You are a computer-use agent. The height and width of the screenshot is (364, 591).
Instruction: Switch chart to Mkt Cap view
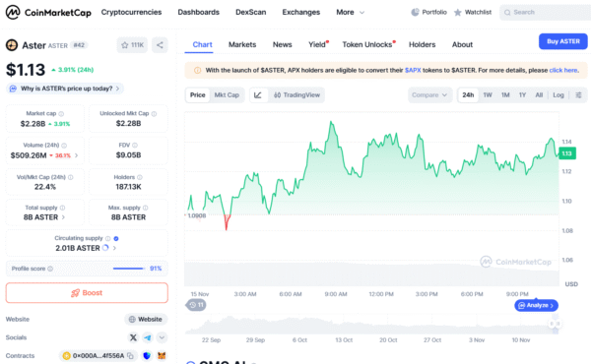pyautogui.click(x=227, y=95)
